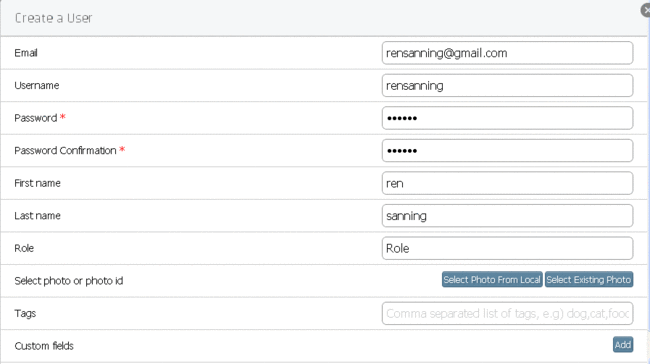Click the First name field with ren
The height and width of the screenshot is (364, 650).
[x=507, y=183]
